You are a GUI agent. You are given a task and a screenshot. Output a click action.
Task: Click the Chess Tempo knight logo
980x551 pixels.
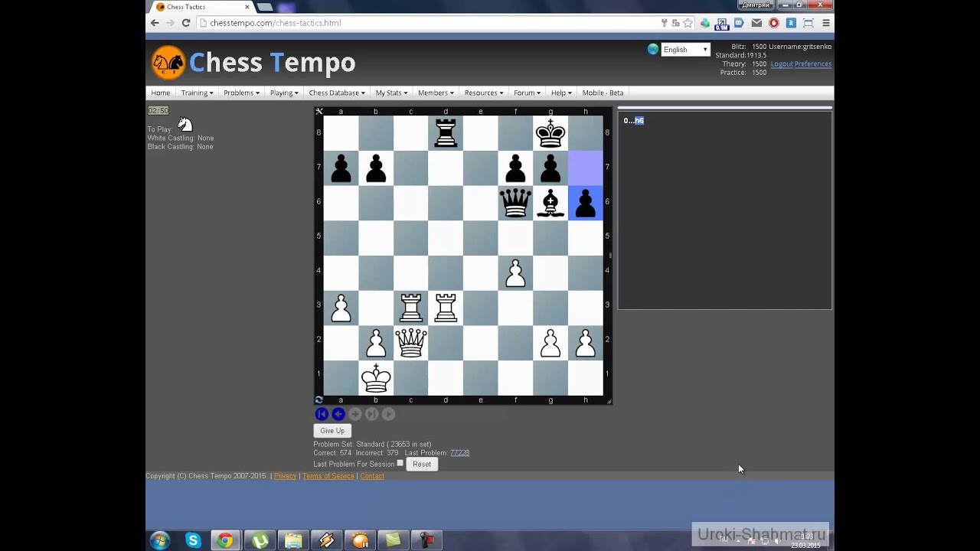point(168,63)
